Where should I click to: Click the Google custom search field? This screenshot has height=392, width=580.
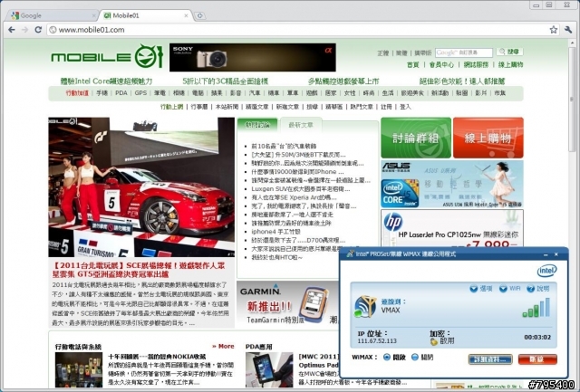coord(463,53)
